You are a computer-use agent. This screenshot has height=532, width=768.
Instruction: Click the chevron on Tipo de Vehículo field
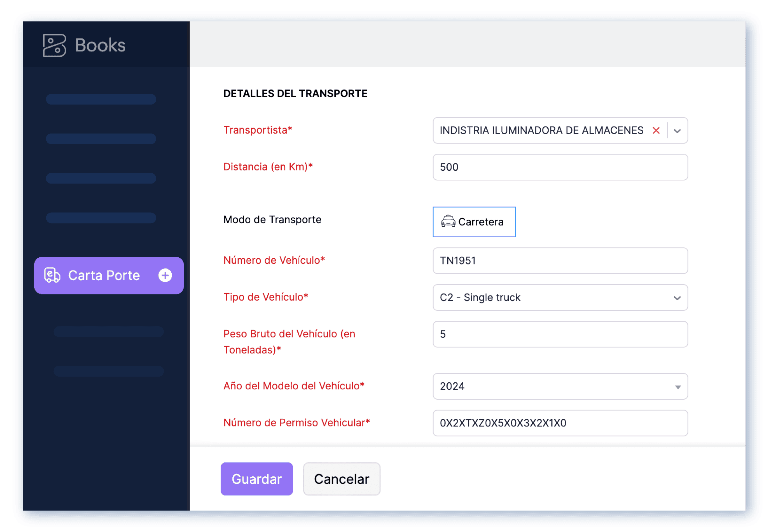coord(677,298)
